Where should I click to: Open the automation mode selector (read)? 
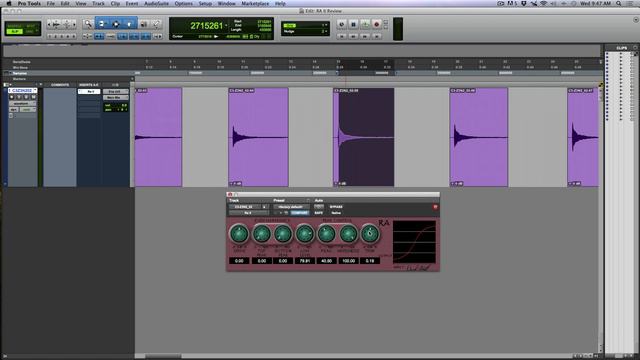[x=27, y=110]
